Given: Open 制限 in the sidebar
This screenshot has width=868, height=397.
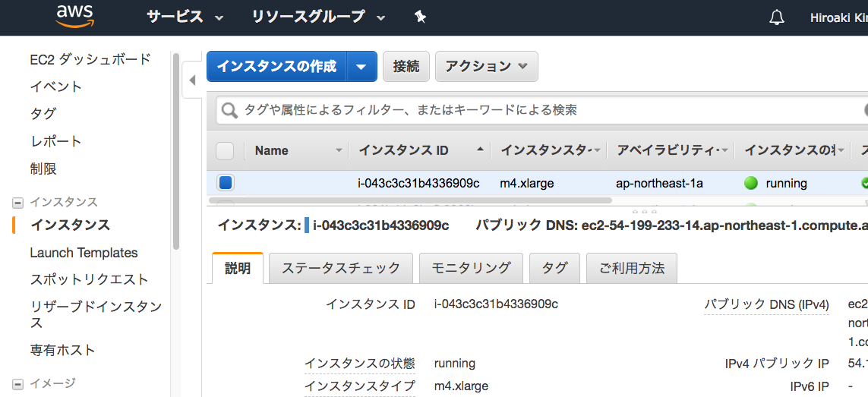Looking at the screenshot, I should click(43, 169).
